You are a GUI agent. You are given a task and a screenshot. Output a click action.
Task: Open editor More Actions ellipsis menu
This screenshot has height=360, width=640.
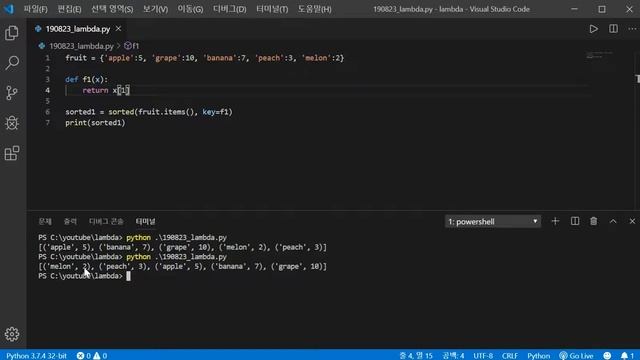point(632,29)
